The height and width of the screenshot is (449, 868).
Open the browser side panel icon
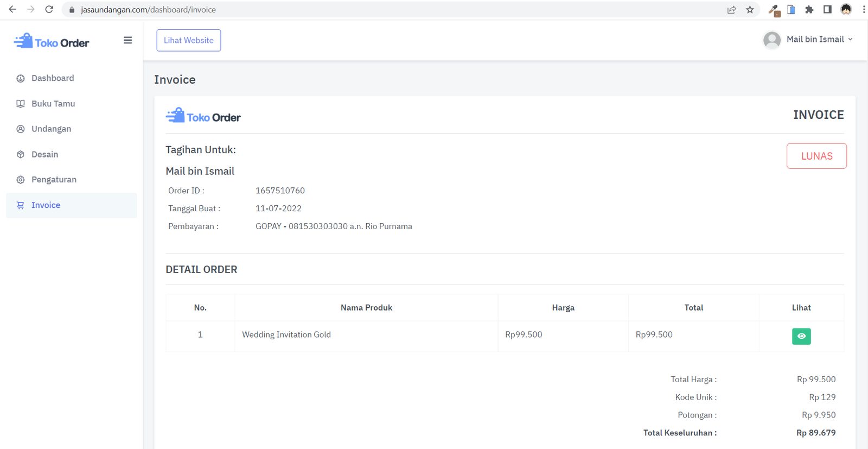click(827, 10)
